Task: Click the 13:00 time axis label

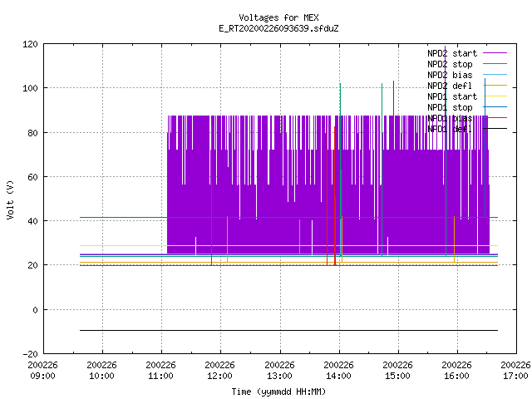Action: [x=279, y=371]
